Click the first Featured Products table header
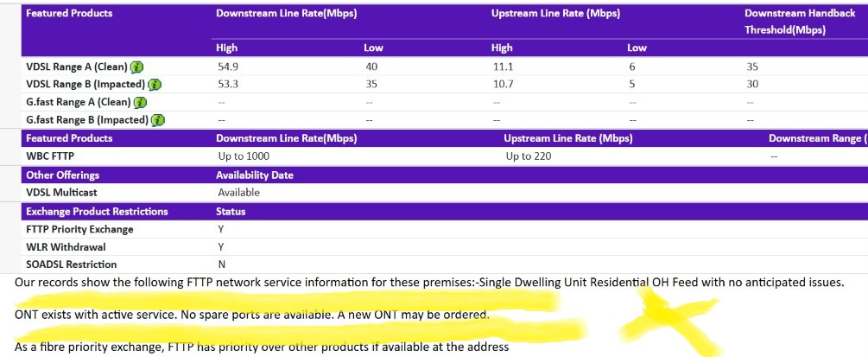This screenshot has height=357, width=868. pos(69,13)
